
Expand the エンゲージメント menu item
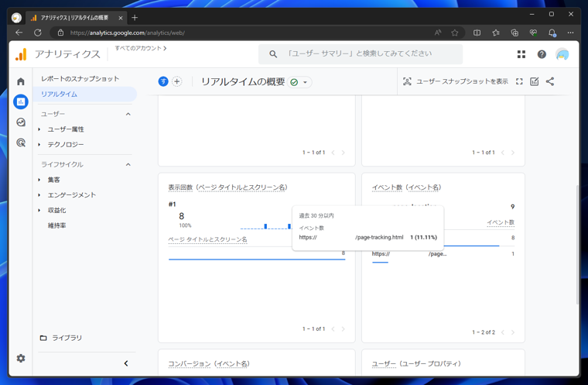[x=71, y=195]
